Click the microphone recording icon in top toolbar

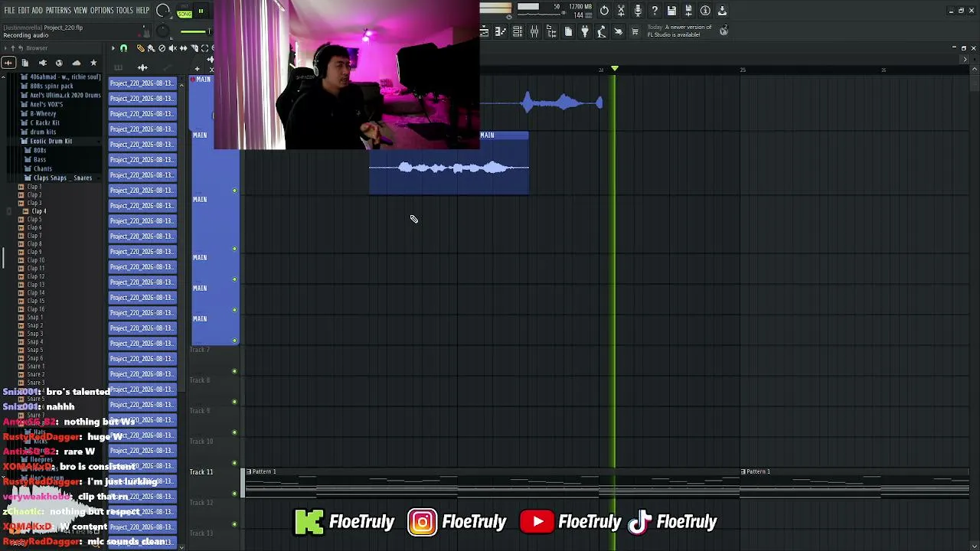click(x=638, y=11)
